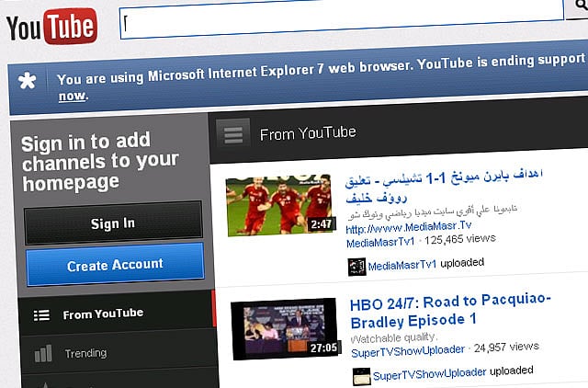
Task: Click the From YouTube feed header title
Action: click(308, 133)
